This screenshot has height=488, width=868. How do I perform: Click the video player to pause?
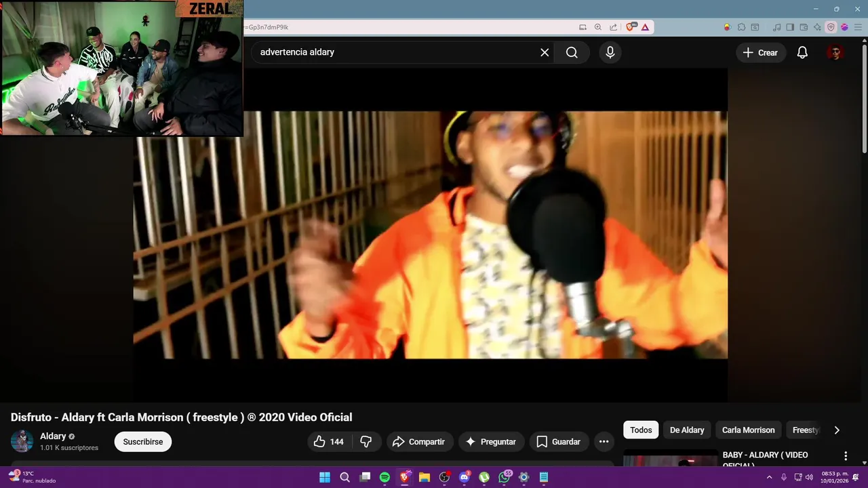(430, 235)
